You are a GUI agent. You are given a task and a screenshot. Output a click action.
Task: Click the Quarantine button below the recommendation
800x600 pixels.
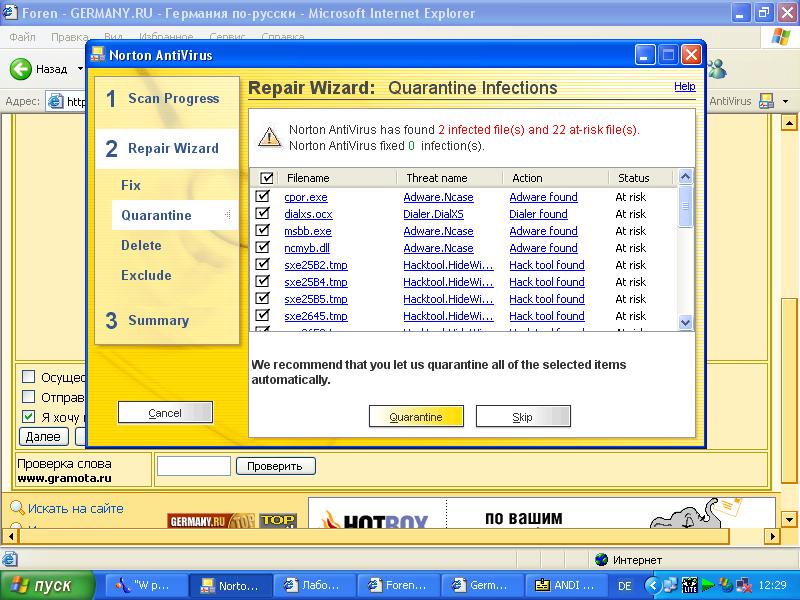pos(416,416)
